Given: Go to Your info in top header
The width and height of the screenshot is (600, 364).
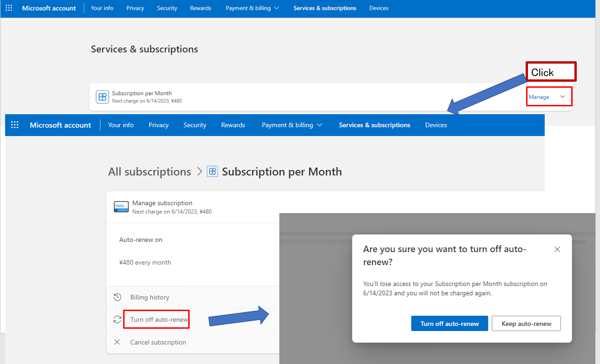Looking at the screenshot, I should coord(102,8).
